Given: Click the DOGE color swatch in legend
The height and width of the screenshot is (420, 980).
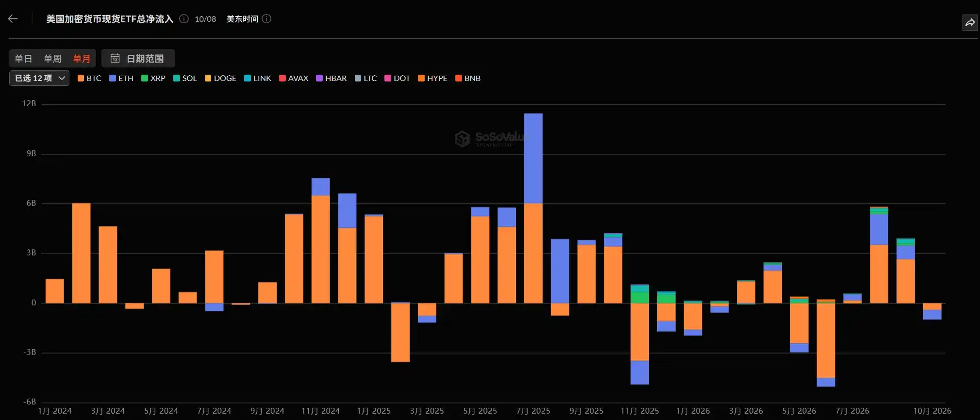Looking at the screenshot, I should point(208,78).
